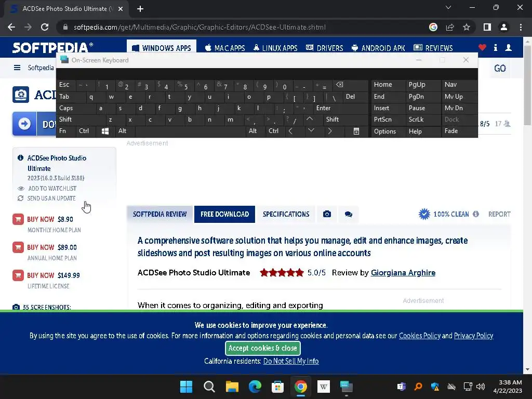The width and height of the screenshot is (532, 399).
Task: Toggle the Fn key on On-Screen Keyboard
Action: pos(66,130)
